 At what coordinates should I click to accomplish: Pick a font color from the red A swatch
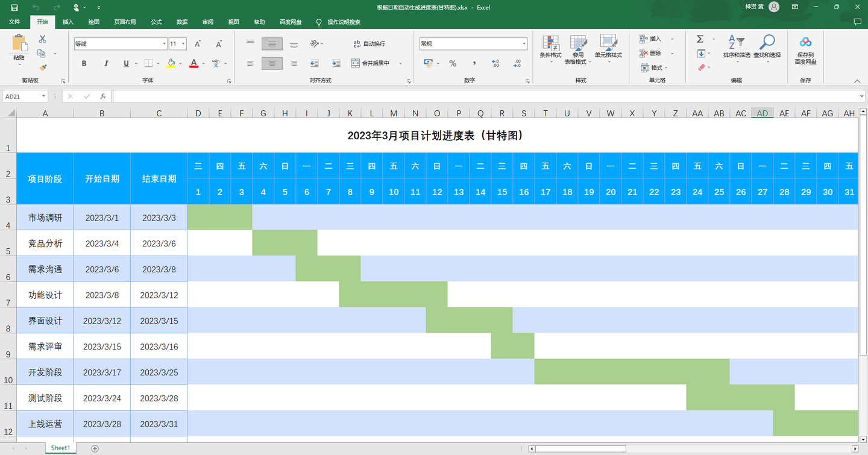pyautogui.click(x=194, y=63)
